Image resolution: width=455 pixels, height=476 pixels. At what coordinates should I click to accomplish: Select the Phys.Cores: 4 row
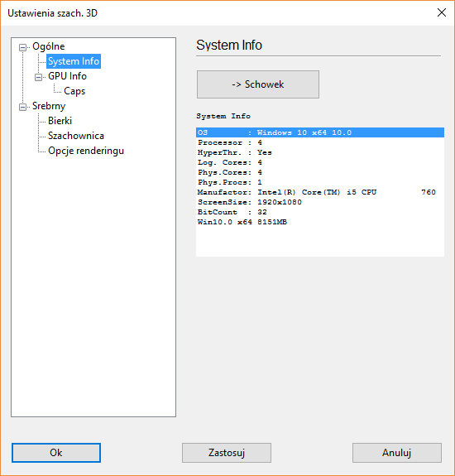click(320, 172)
